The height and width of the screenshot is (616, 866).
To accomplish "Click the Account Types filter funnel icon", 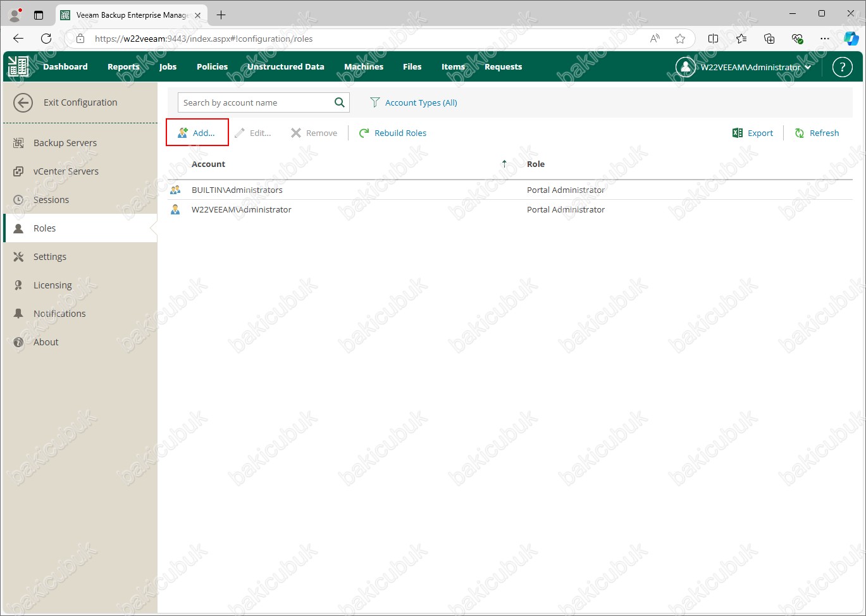I will [x=374, y=102].
